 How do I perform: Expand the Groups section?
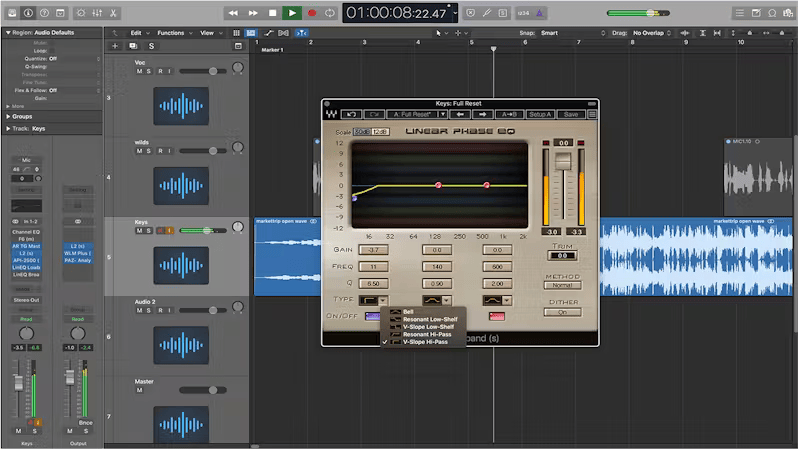tap(8, 117)
